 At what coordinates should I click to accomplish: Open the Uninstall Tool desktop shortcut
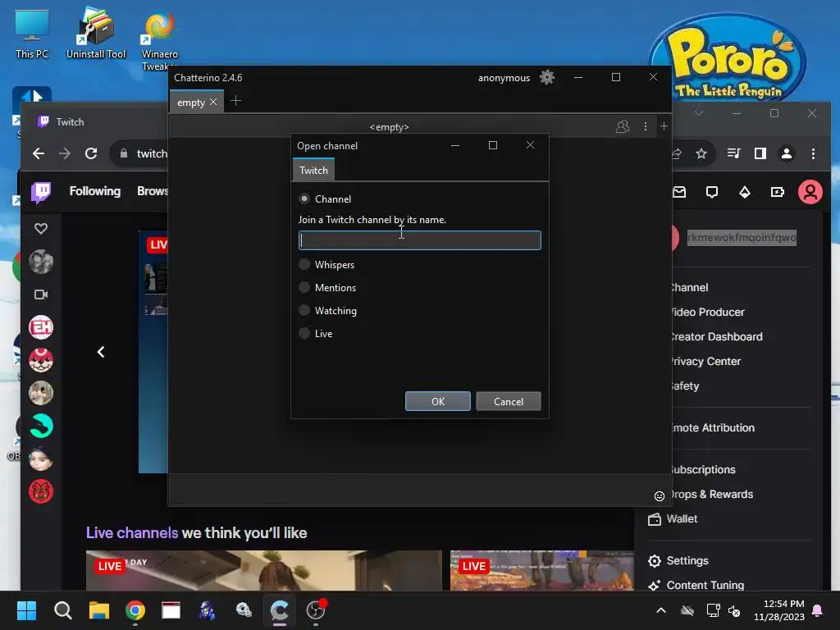(x=96, y=33)
